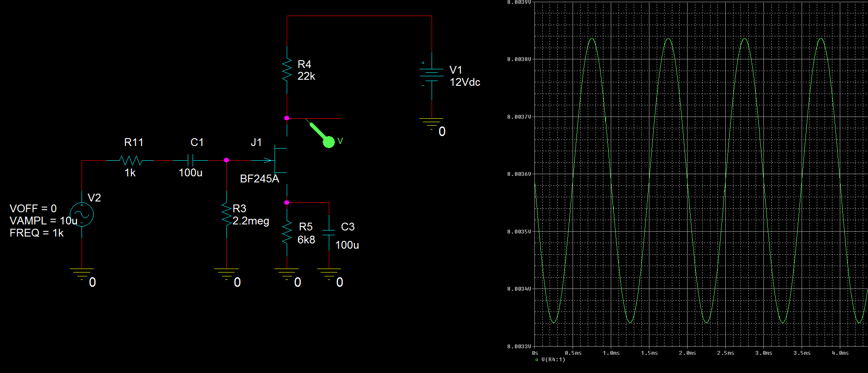
Task: Select the V2 sine source symbol
Action: coord(82,214)
